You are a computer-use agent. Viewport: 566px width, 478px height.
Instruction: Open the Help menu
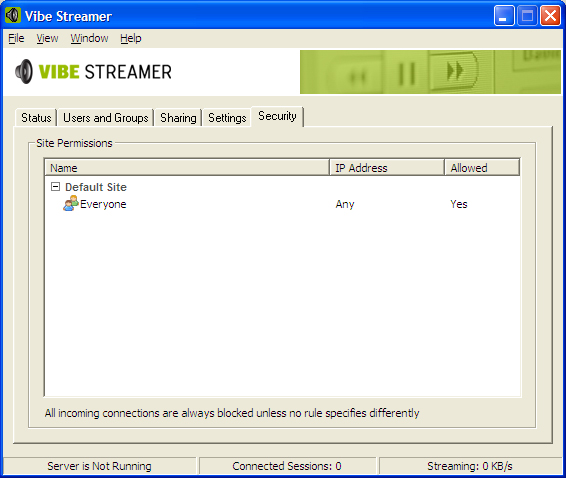(x=131, y=38)
